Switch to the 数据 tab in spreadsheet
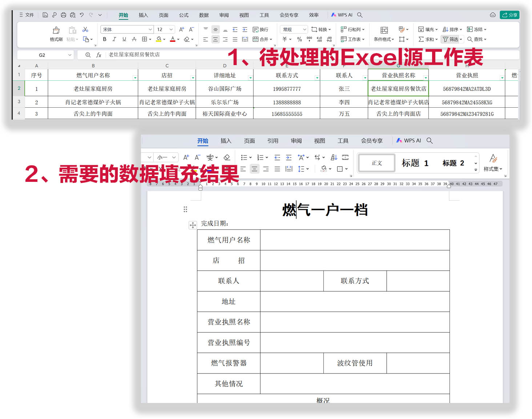 [x=204, y=15]
